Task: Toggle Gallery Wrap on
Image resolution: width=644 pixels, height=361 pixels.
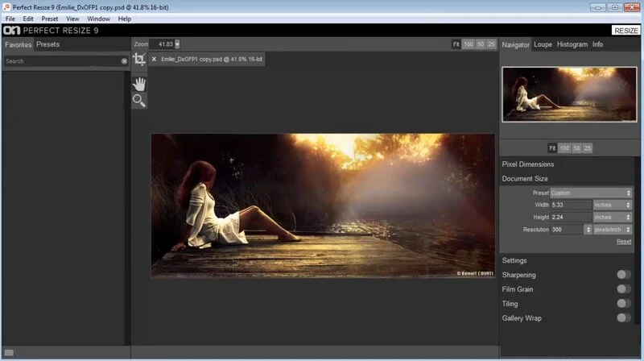Action: pos(623,318)
